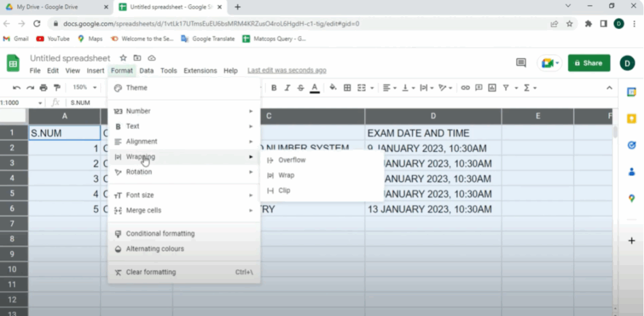Open the text colour picker
This screenshot has height=316, width=644.
(314, 88)
